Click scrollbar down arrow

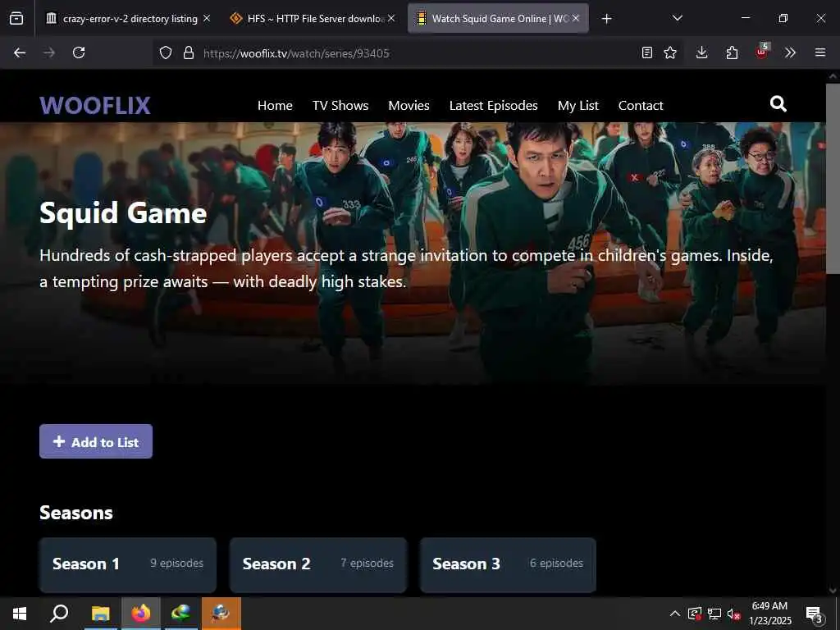point(833,591)
